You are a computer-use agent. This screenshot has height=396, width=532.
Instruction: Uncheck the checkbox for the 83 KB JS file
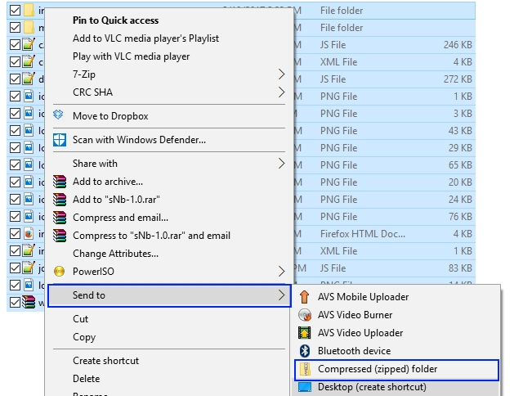[x=15, y=268]
